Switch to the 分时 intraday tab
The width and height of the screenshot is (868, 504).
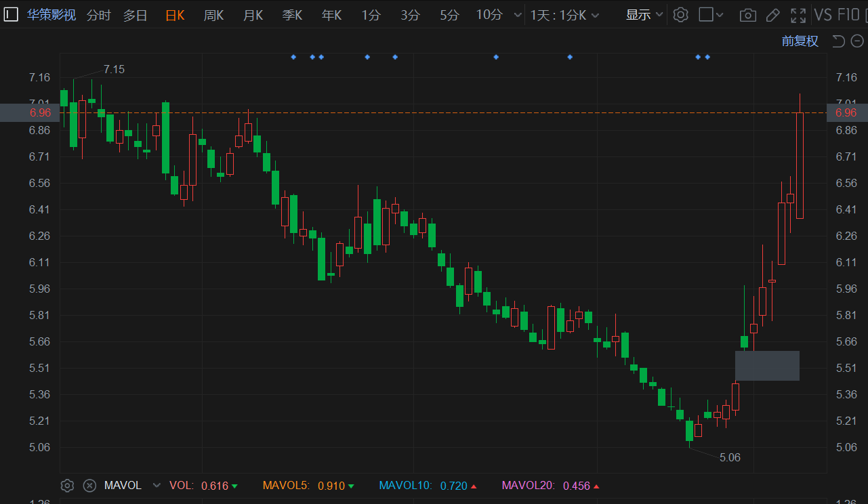[98, 15]
